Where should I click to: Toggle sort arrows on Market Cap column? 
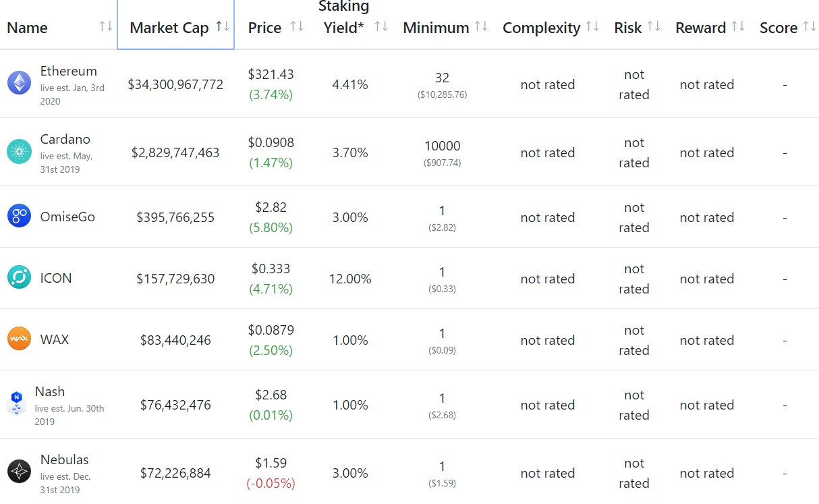[223, 27]
